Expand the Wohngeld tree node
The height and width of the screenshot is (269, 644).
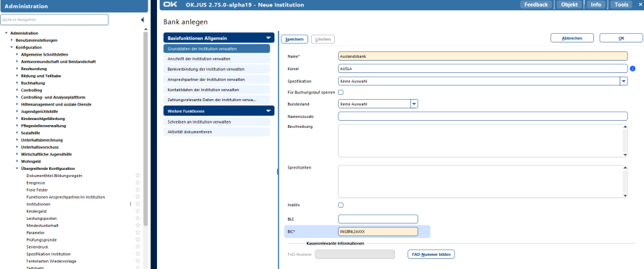[x=17, y=161]
